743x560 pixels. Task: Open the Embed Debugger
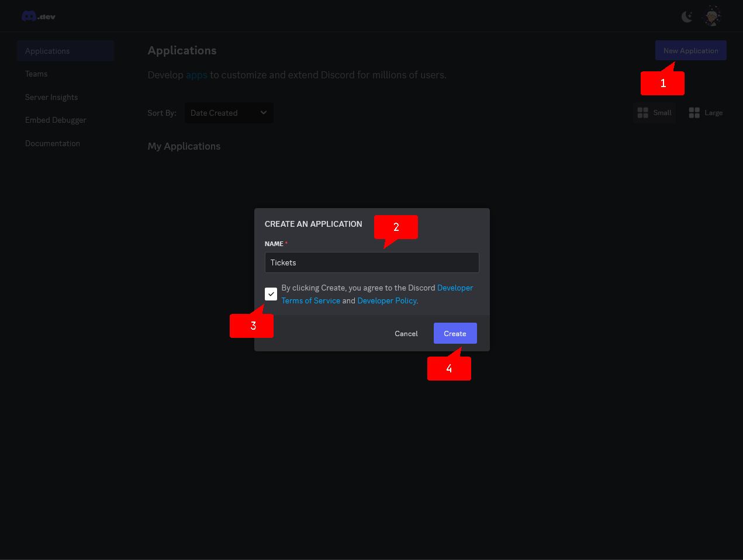(56, 120)
